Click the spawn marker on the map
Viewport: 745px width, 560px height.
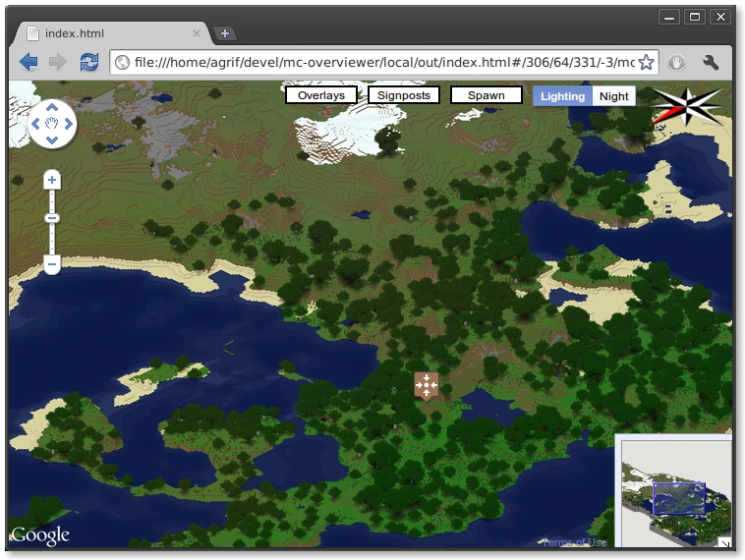(x=427, y=385)
